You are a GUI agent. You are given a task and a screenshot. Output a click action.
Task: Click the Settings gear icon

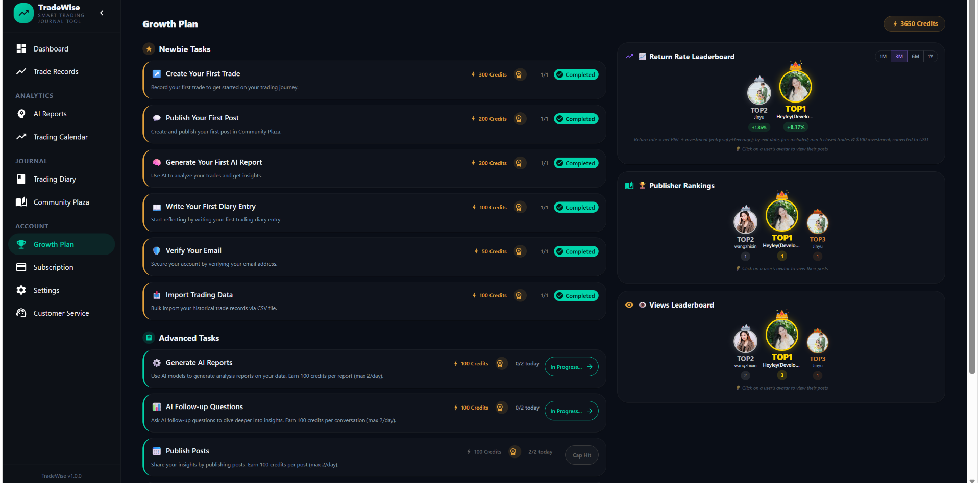(x=21, y=290)
